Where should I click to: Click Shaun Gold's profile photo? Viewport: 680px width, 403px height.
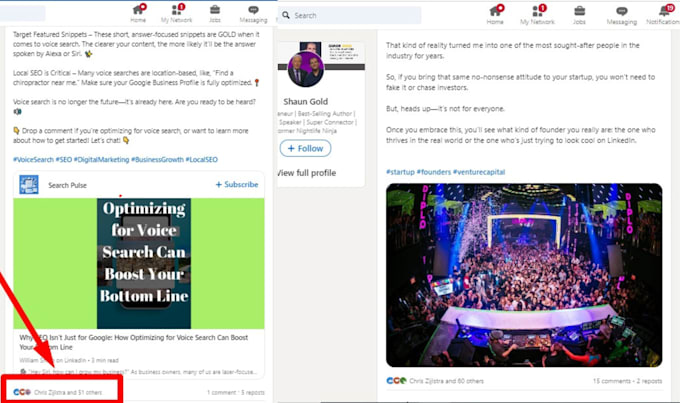(x=306, y=69)
